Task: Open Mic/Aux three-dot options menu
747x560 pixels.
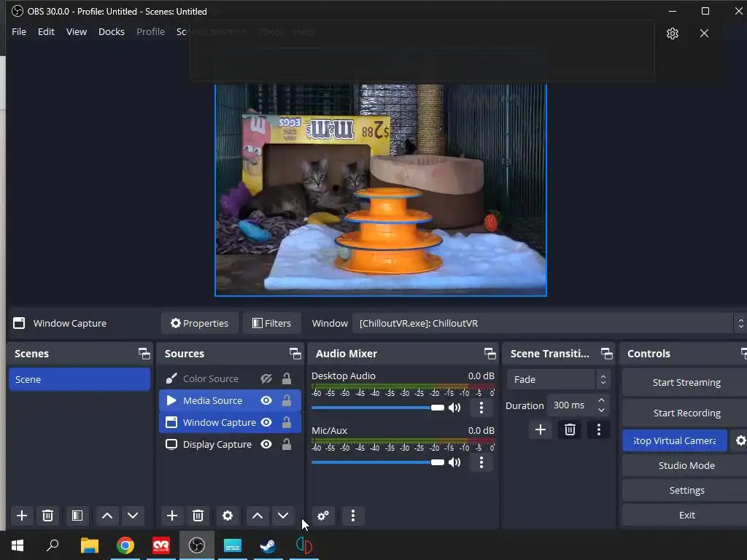Action: [481, 462]
